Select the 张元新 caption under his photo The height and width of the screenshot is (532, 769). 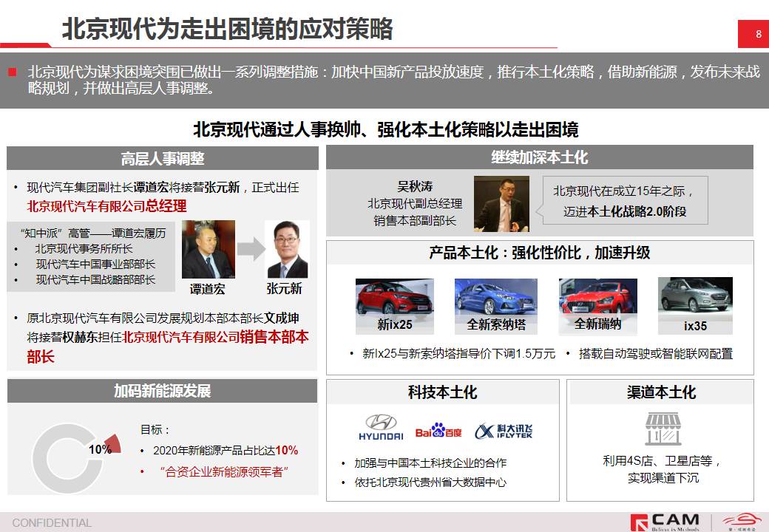tap(285, 288)
